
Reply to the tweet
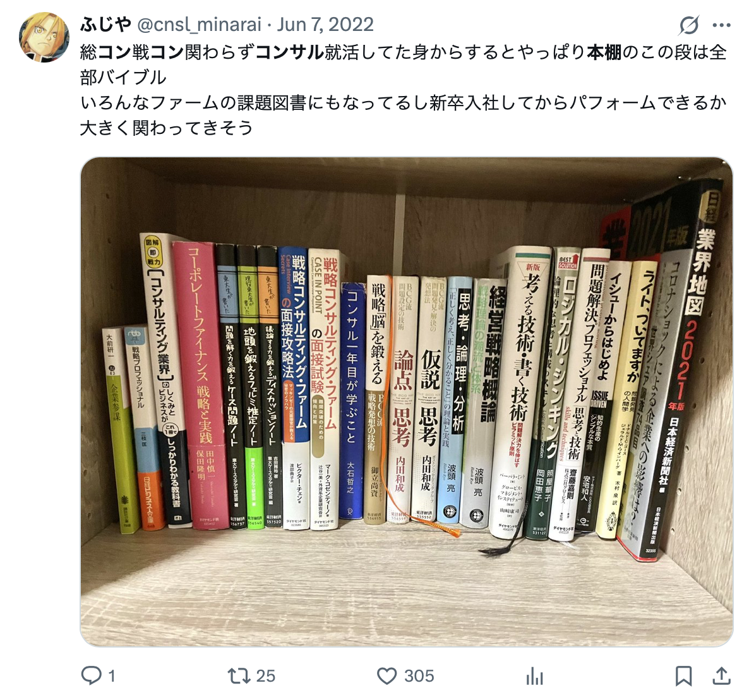click(91, 675)
